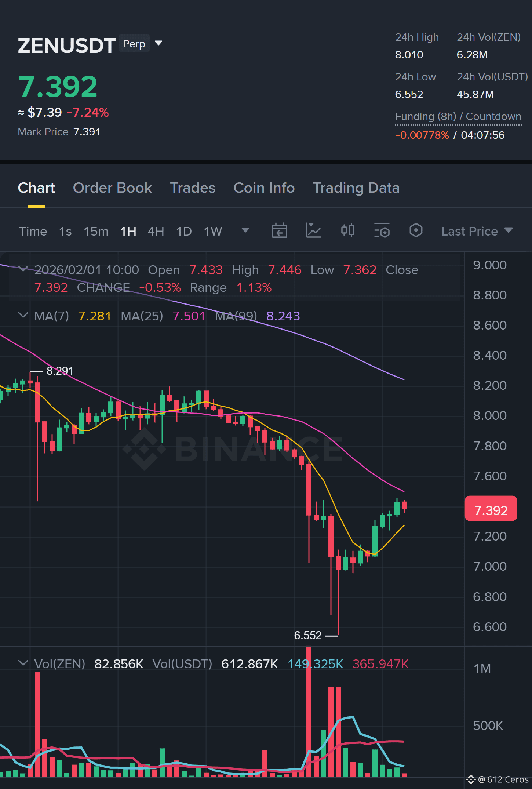
Task: Click the small Binance logo near 612 Ceros
Action: tap(471, 779)
